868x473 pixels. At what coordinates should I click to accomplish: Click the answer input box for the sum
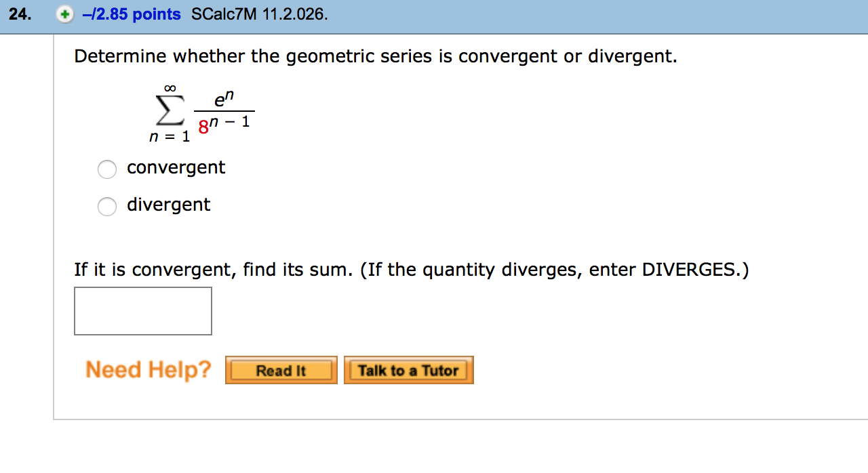[x=142, y=310]
